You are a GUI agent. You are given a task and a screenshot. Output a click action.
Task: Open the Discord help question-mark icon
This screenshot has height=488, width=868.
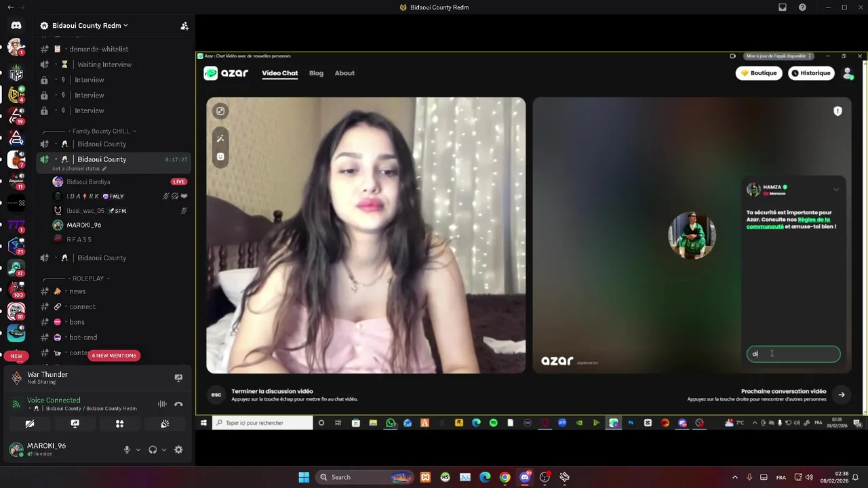(x=802, y=7)
